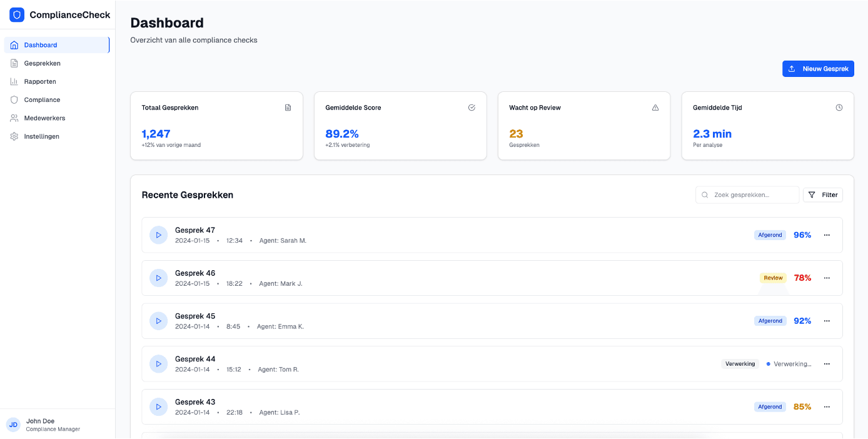Play the Gesprek 46 recording
The image size is (868, 439).
click(x=159, y=278)
